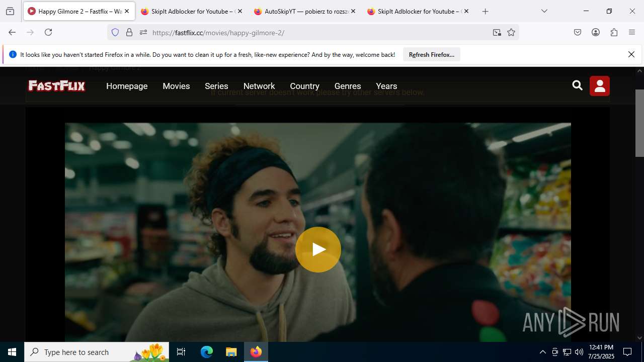Click the FastFlix logo
This screenshot has height=362, width=644.
[x=56, y=86]
